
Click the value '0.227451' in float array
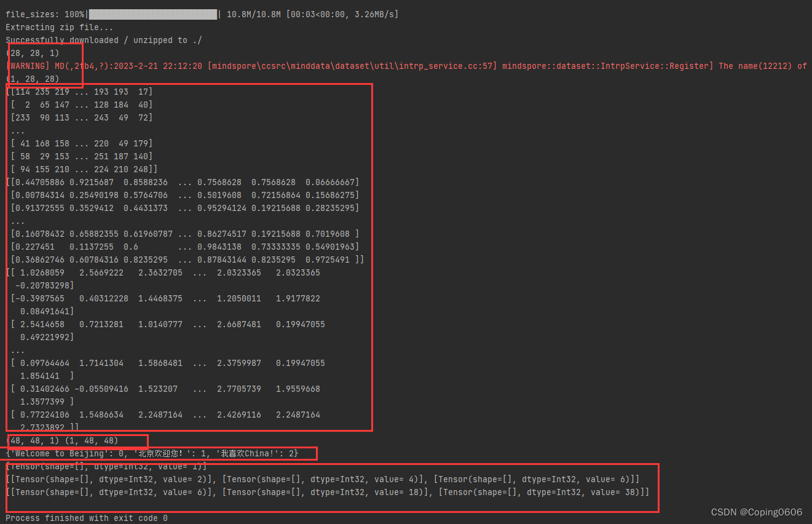coord(35,247)
